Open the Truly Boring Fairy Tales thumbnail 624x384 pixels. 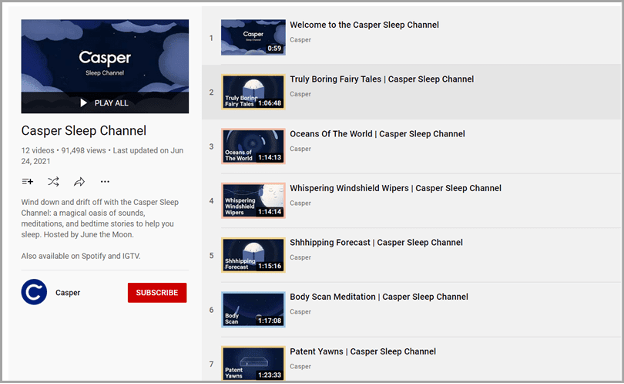pyautogui.click(x=254, y=92)
